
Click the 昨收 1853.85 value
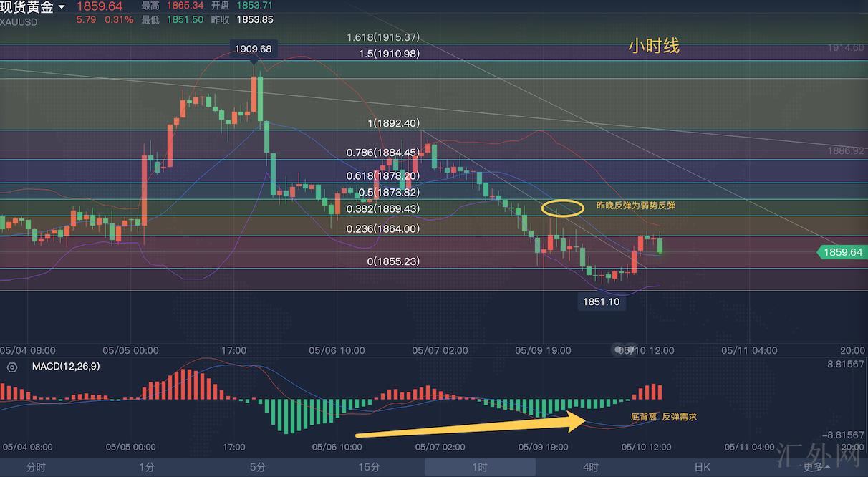pyautogui.click(x=255, y=19)
